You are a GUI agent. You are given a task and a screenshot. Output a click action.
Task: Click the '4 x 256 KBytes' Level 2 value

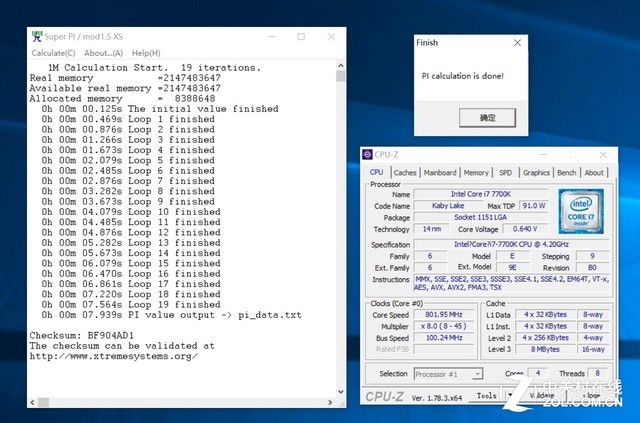[545, 338]
